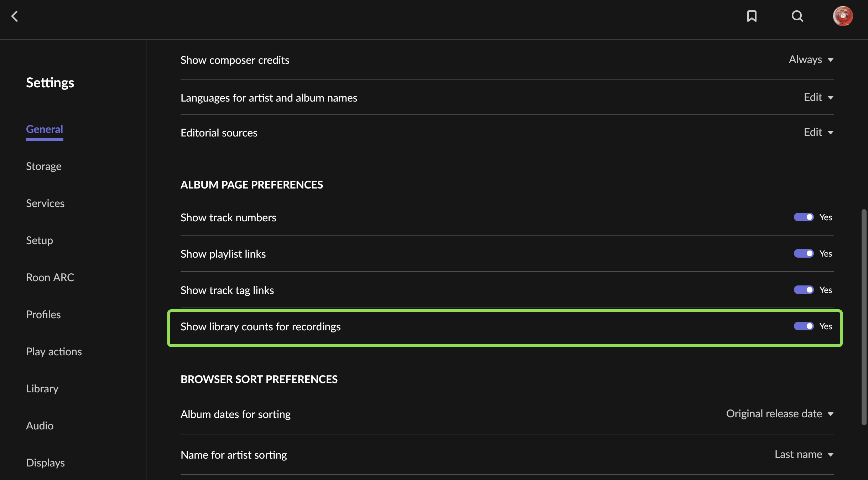Disable Show playlist links switch
The width and height of the screenshot is (868, 480).
(x=804, y=254)
